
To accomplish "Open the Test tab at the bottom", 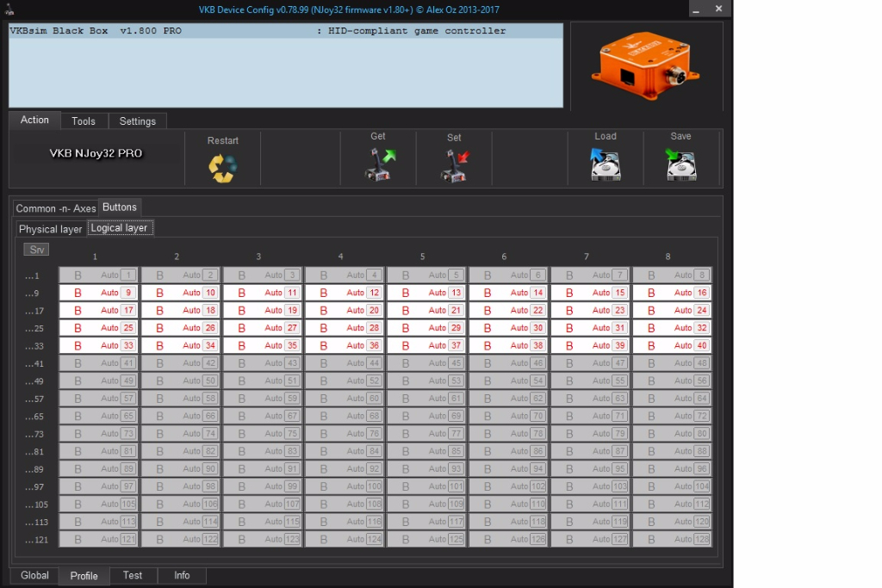I will [x=132, y=575].
